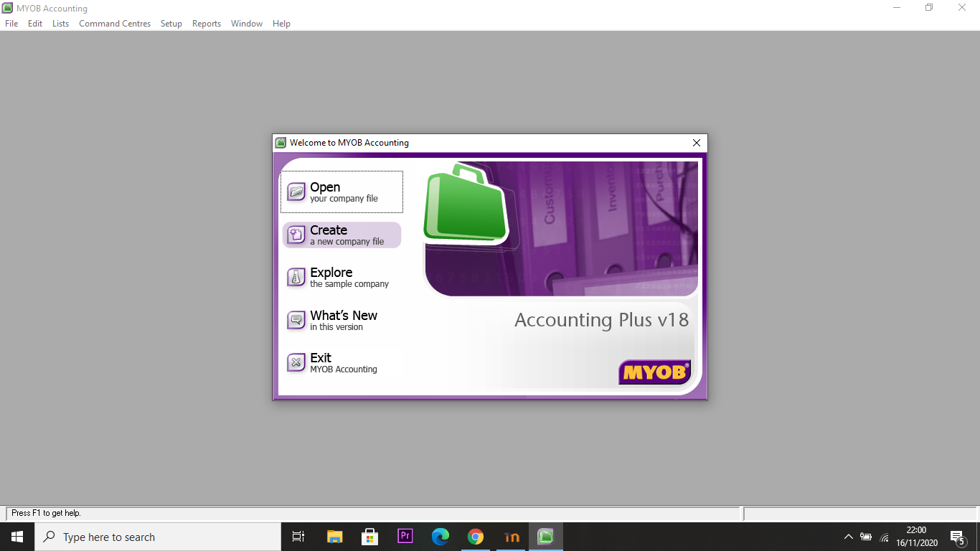Open Microsoft Edge from taskbar

[x=440, y=537]
